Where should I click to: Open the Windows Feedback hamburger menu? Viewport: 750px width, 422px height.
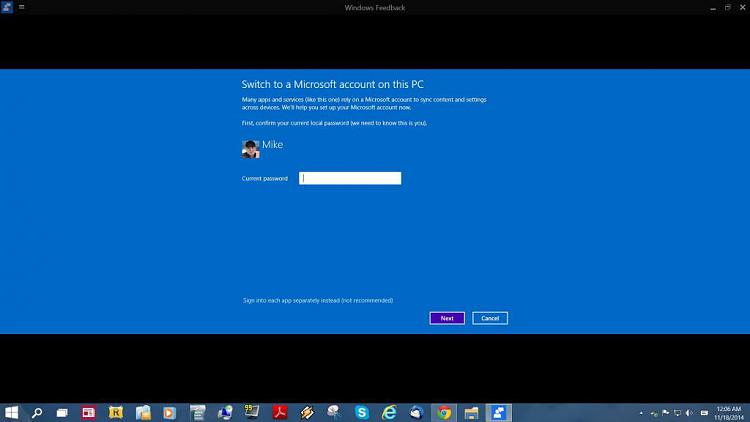click(22, 7)
